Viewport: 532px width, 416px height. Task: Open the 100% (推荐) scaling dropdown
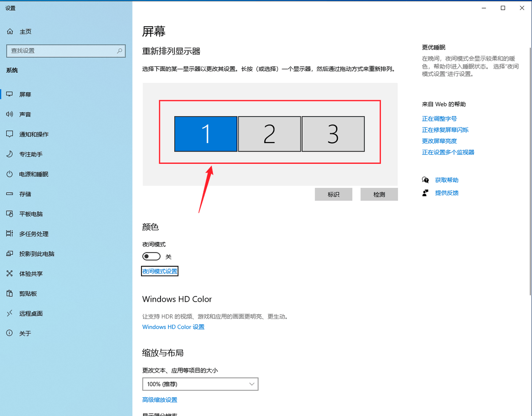[x=200, y=384]
